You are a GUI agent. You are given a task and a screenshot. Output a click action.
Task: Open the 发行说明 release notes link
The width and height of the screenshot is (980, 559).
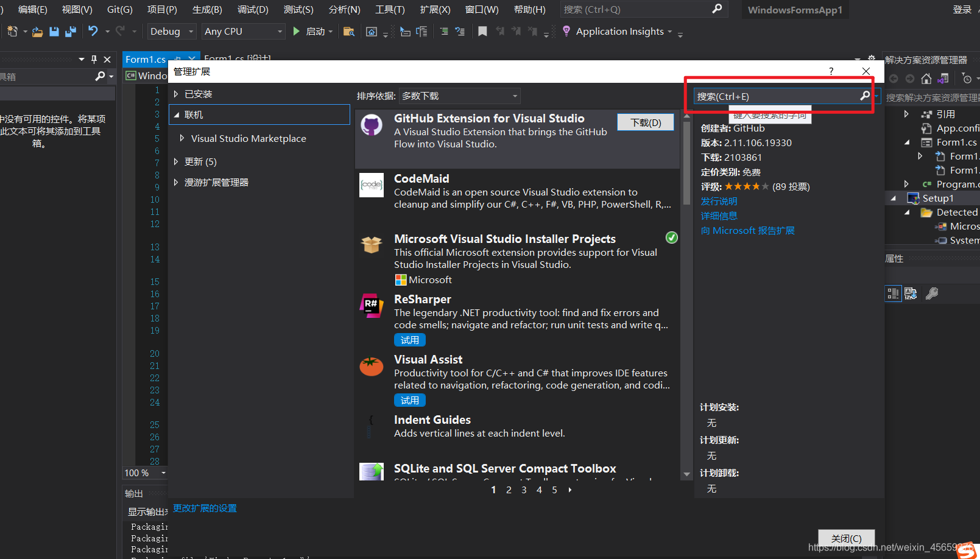[x=719, y=201]
